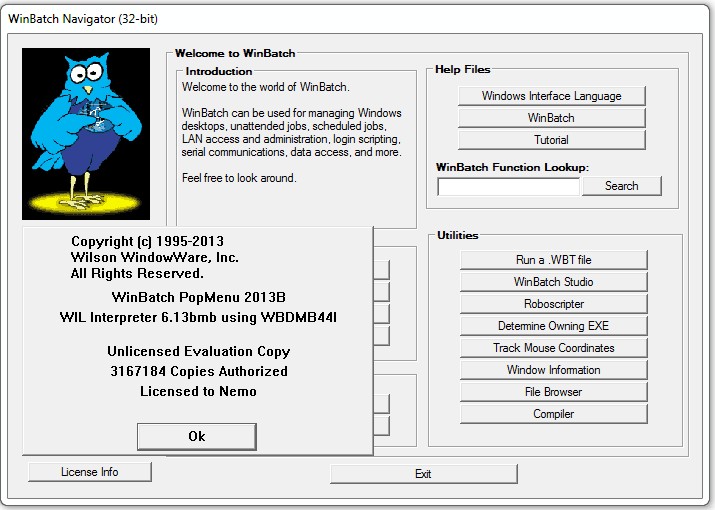Open the Roboscripter utility
This screenshot has width=715, height=510.
(x=554, y=304)
